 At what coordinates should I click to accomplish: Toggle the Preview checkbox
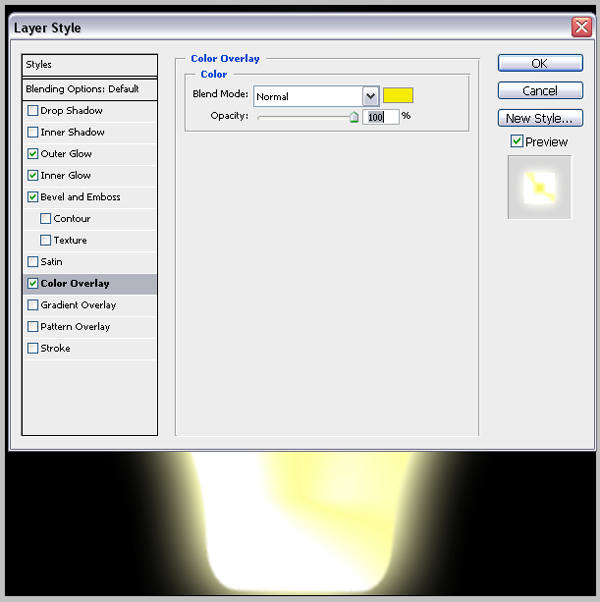tap(517, 141)
